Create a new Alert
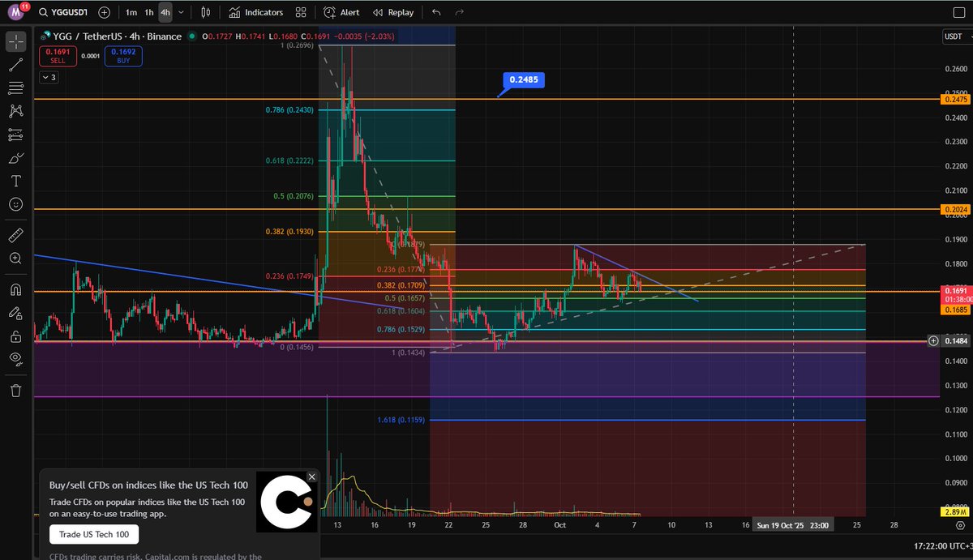The width and height of the screenshot is (973, 560). click(341, 12)
